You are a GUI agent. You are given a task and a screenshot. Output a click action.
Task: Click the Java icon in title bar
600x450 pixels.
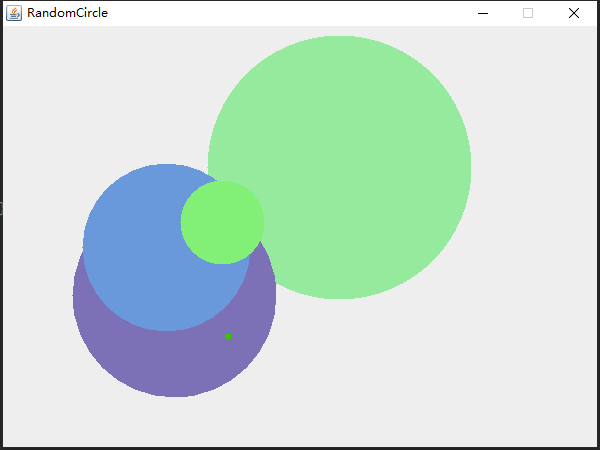coord(14,13)
